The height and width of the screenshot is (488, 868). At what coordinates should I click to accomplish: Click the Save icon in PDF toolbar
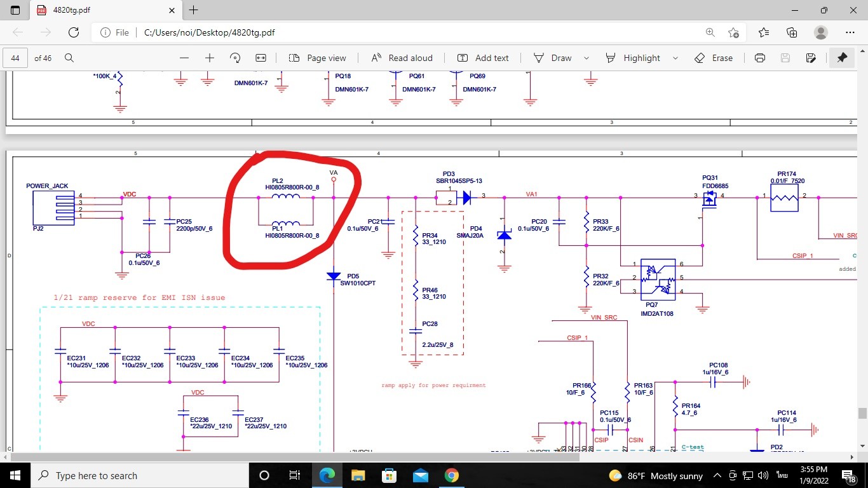tap(785, 58)
